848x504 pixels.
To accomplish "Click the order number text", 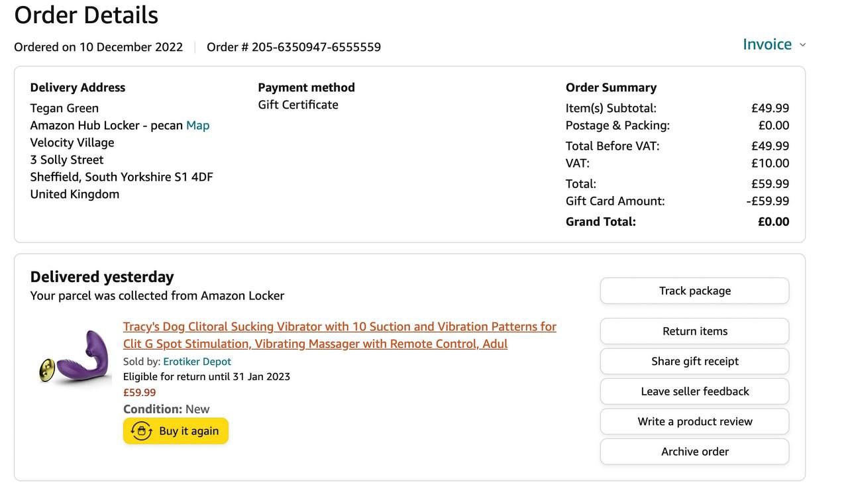I will pos(293,47).
